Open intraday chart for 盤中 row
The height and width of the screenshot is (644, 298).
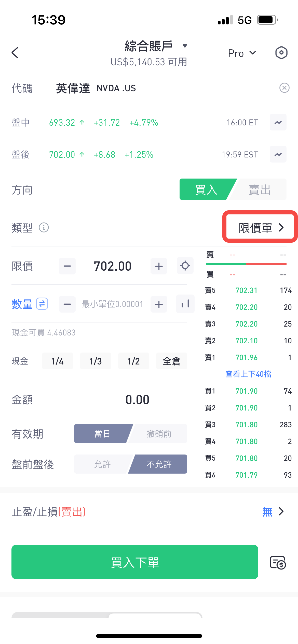tap(278, 122)
